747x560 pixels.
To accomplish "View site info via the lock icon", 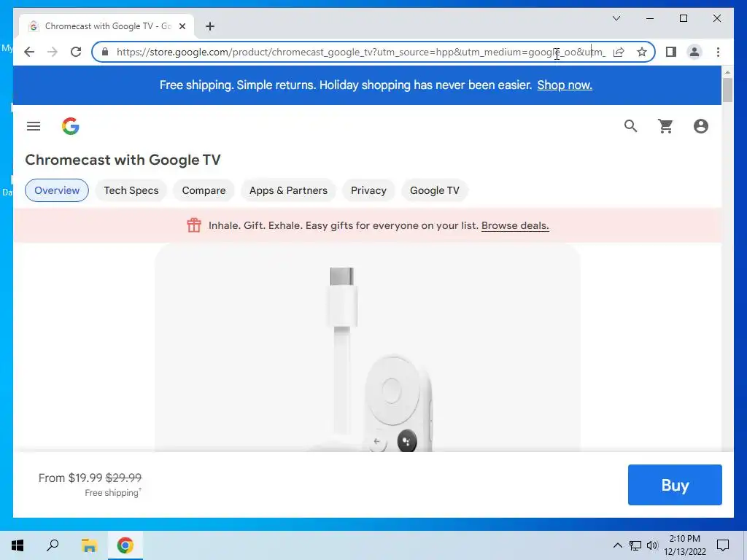I will [105, 52].
